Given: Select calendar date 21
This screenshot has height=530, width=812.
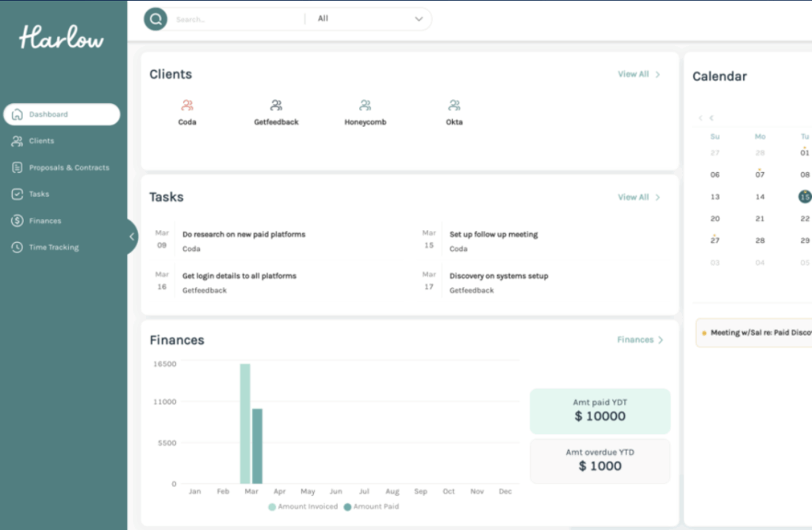Looking at the screenshot, I should pos(760,219).
